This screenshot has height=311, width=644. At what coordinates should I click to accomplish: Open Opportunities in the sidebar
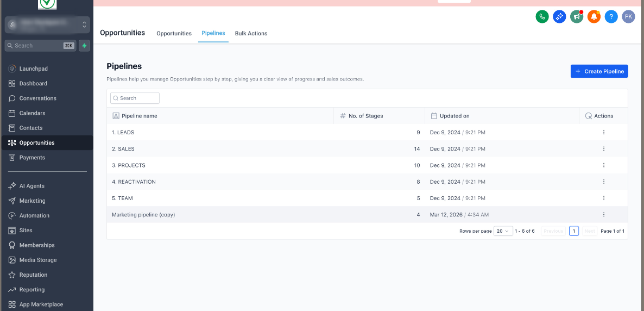pyautogui.click(x=47, y=143)
